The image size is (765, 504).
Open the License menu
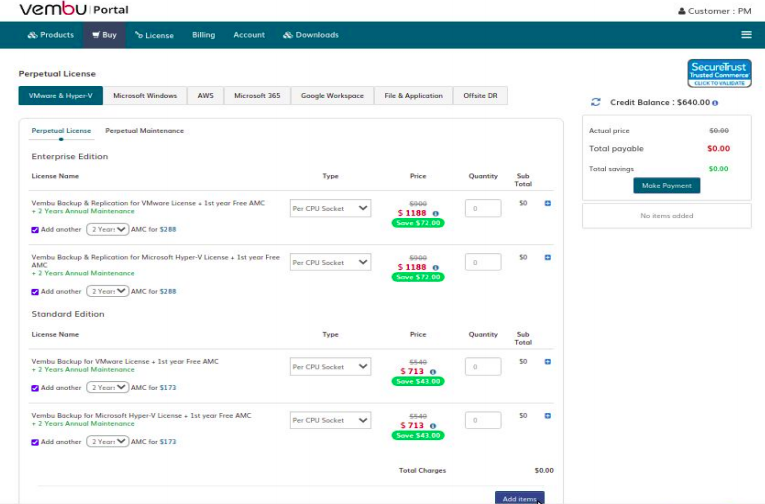pos(154,35)
